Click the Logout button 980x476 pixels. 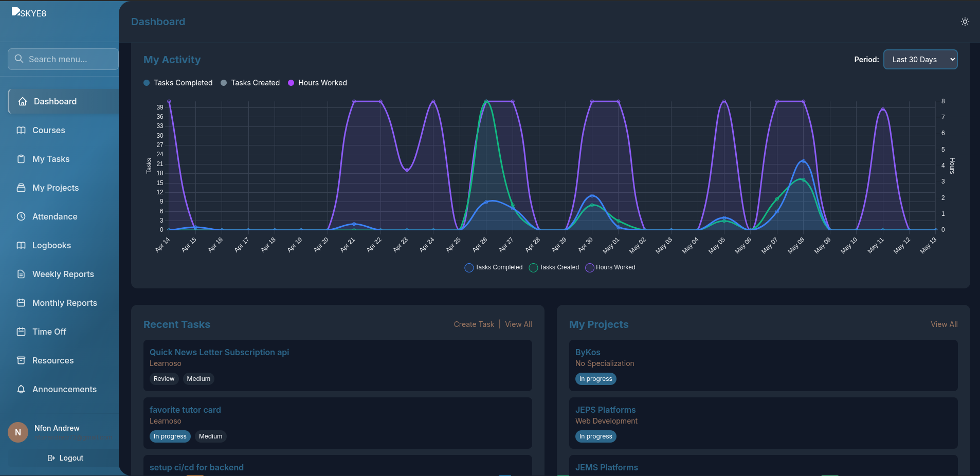(x=65, y=458)
